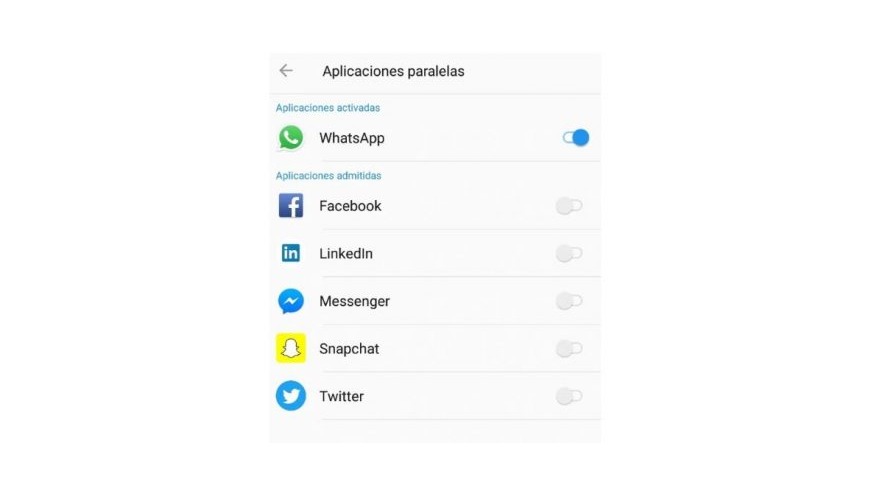Select the Messenger list entry label
The image size is (880, 495).
[354, 301]
